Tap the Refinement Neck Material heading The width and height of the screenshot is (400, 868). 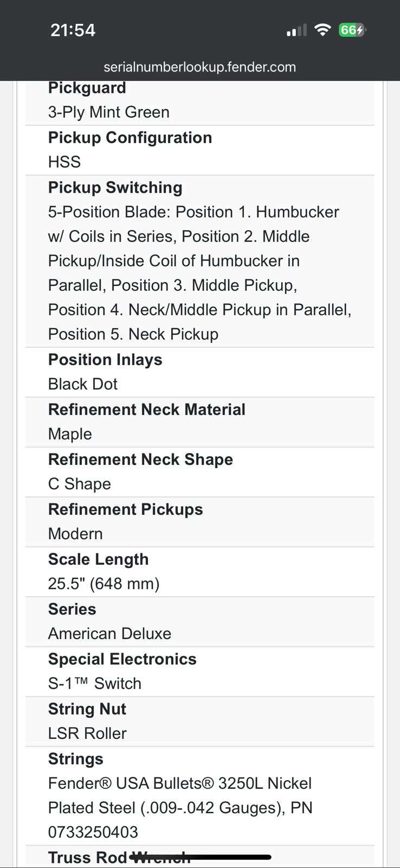[146, 410]
